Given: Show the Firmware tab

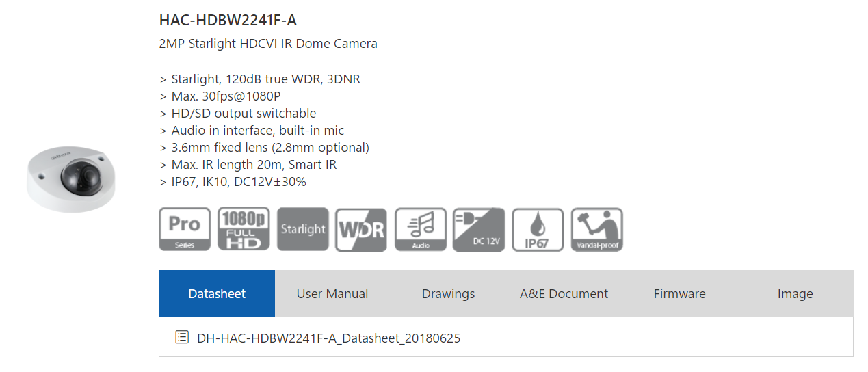Looking at the screenshot, I should (679, 294).
